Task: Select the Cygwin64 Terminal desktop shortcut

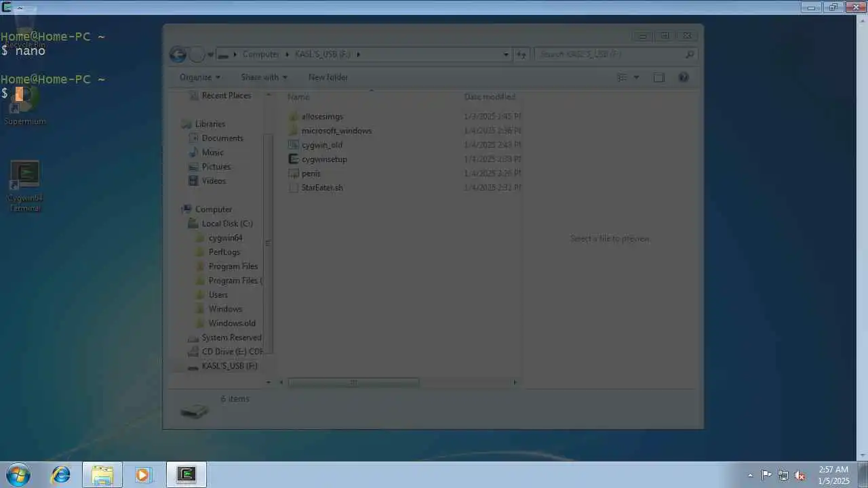Action: (x=25, y=186)
